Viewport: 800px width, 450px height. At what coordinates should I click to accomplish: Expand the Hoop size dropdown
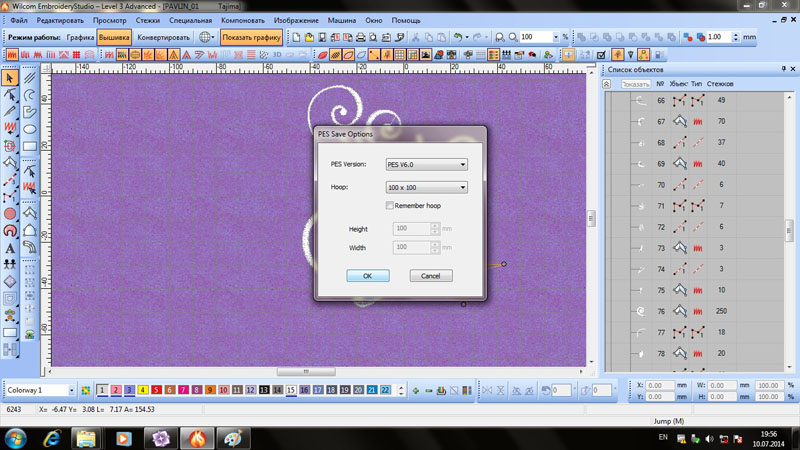[x=427, y=187]
